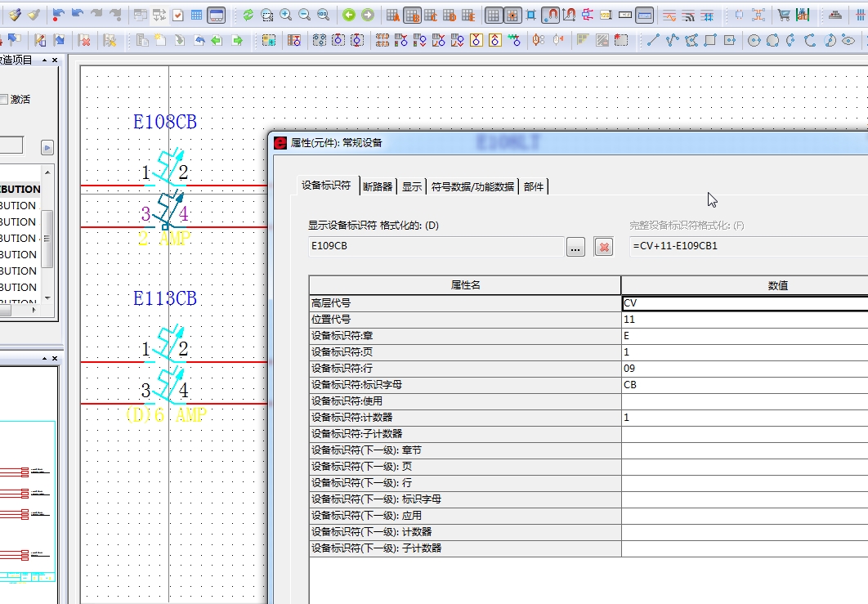Click the zoom out magnifier icon
The width and height of the screenshot is (868, 604).
304,15
